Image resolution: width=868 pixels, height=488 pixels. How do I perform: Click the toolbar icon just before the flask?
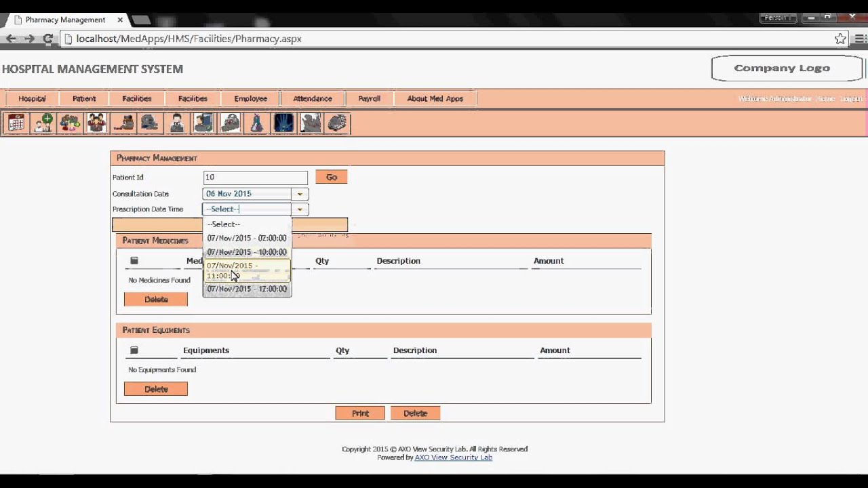click(231, 123)
